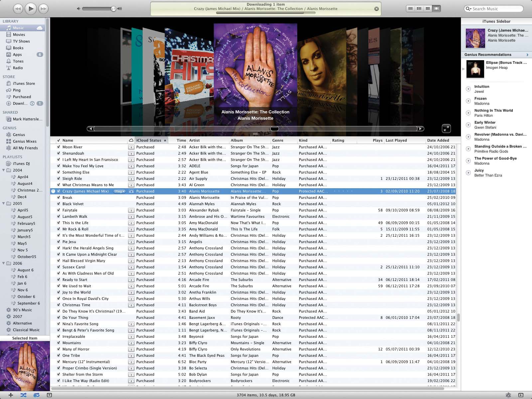
Task: Sort by Name column header
Action: tap(94, 140)
